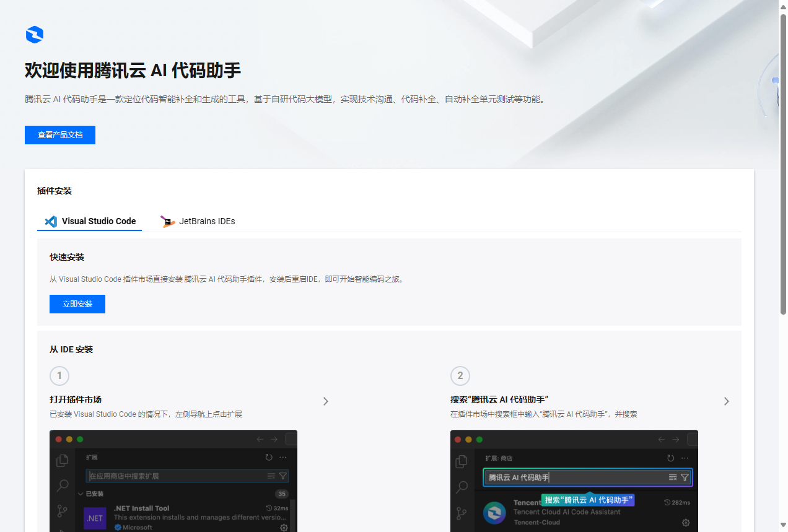Switch to the JetBrains IDEs tab
788x532 pixels.
[197, 221]
